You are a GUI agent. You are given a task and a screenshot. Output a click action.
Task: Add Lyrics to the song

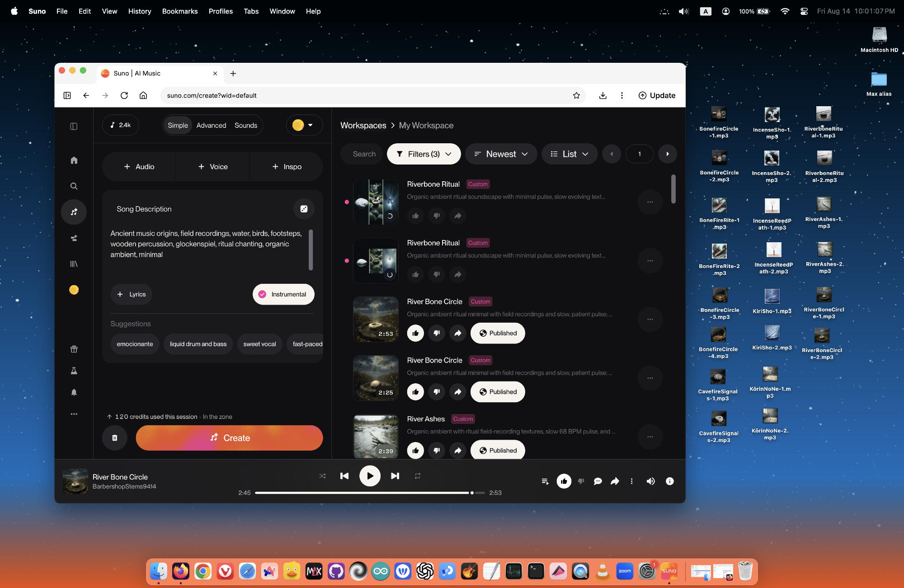coord(131,294)
